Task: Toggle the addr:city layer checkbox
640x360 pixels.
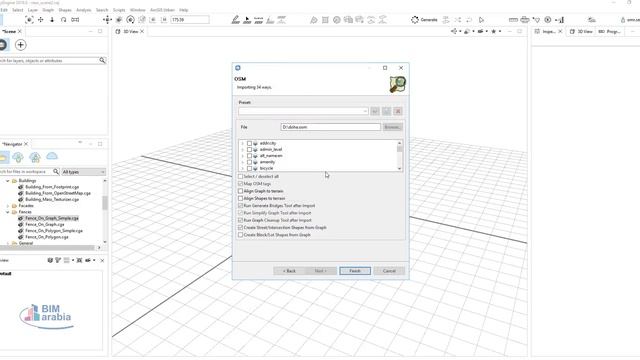Action: click(x=249, y=143)
